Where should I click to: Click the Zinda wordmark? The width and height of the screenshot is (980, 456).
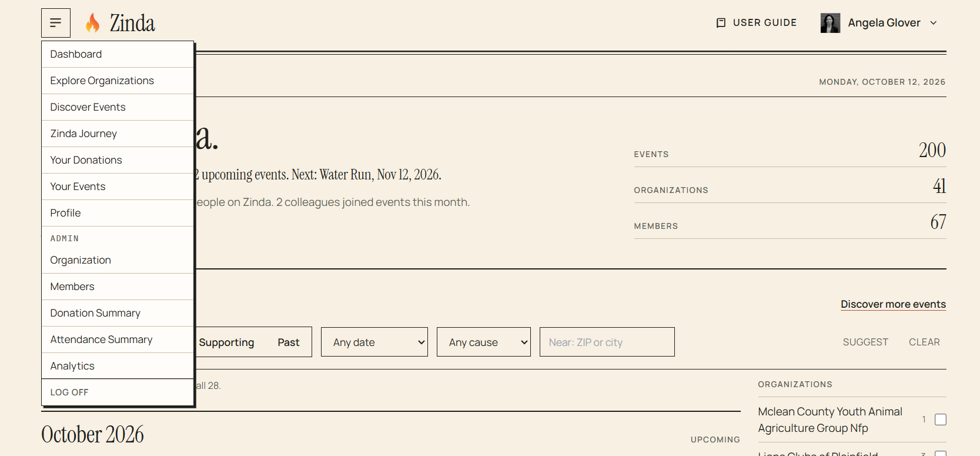click(x=132, y=23)
